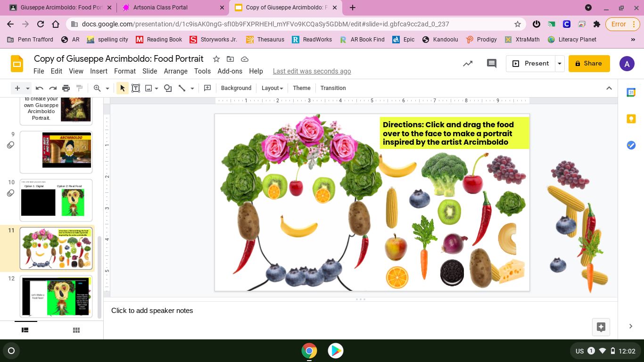This screenshot has width=644, height=362.
Task: Collapse the toolbar with up chevron
Action: 609,88
